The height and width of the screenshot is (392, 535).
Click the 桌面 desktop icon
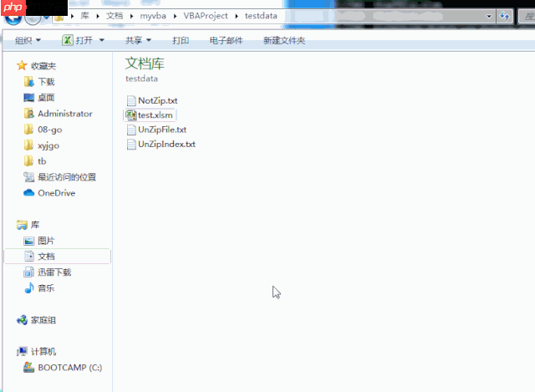(x=29, y=98)
